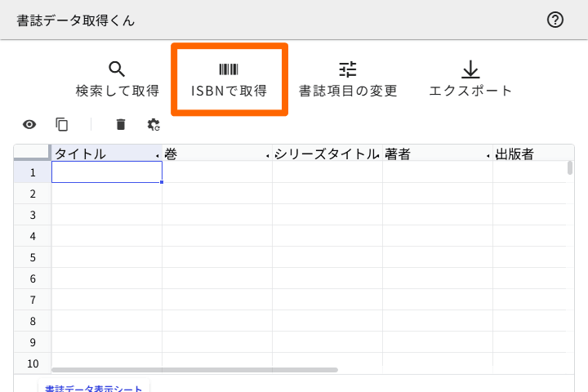588x392 pixels.
Task: Open the help question mark icon
Action: [x=555, y=20]
